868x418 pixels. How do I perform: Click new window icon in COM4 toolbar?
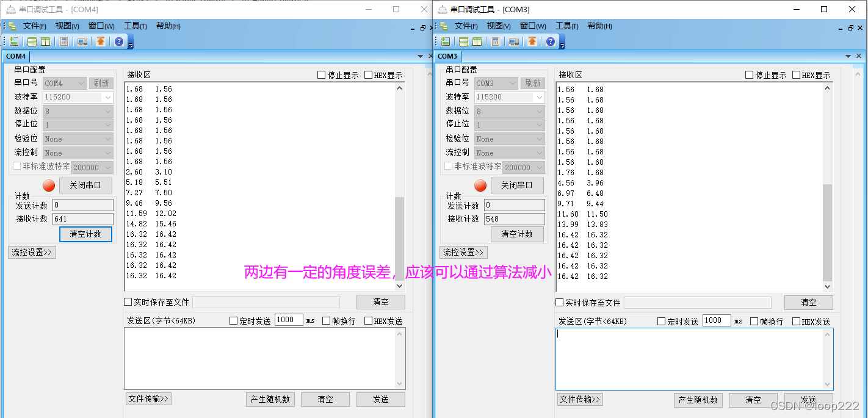click(x=14, y=41)
